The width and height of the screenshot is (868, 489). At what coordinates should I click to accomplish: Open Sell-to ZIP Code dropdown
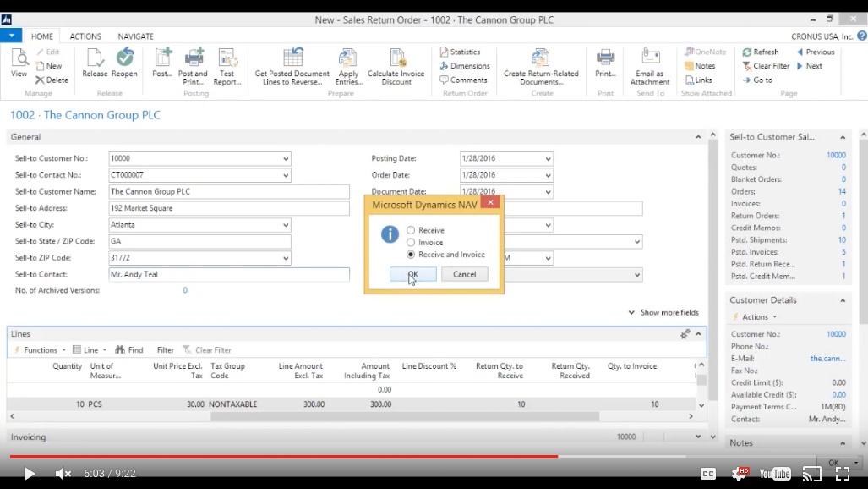[286, 258]
